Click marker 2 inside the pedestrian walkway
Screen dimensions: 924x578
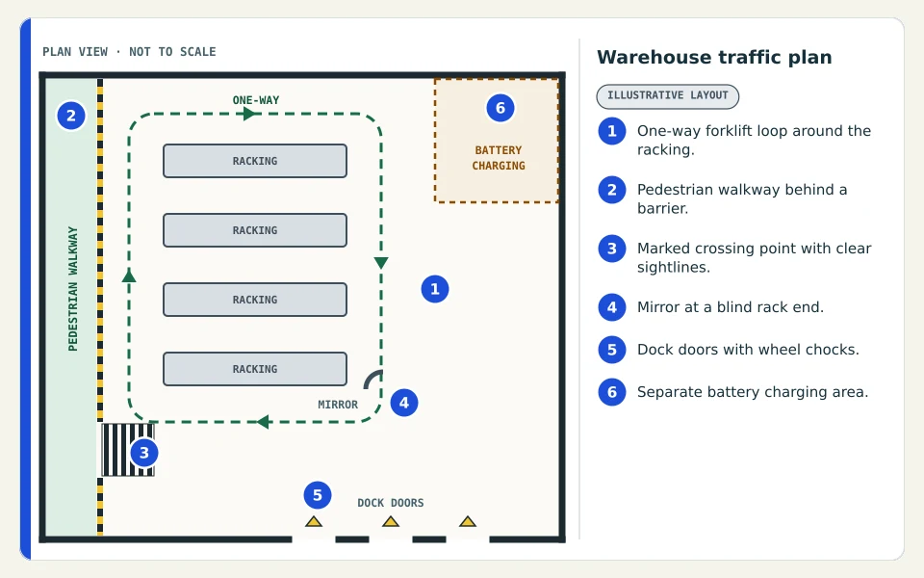pyautogui.click(x=70, y=116)
